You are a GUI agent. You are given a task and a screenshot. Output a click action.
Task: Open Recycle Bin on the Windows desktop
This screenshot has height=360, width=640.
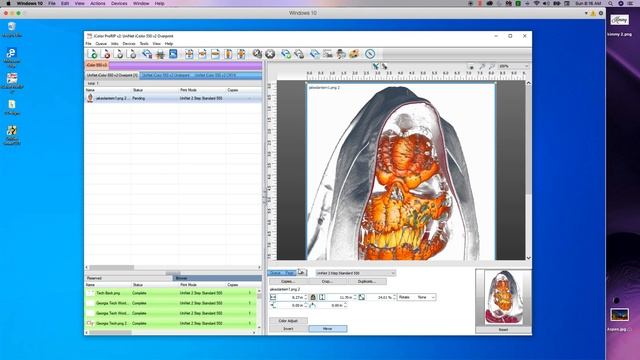[12, 29]
